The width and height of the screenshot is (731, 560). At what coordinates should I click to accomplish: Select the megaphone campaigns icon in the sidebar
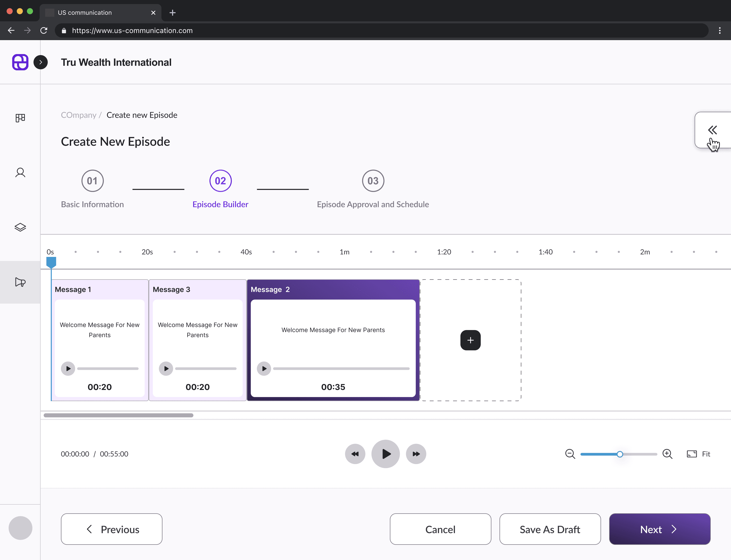[20, 282]
